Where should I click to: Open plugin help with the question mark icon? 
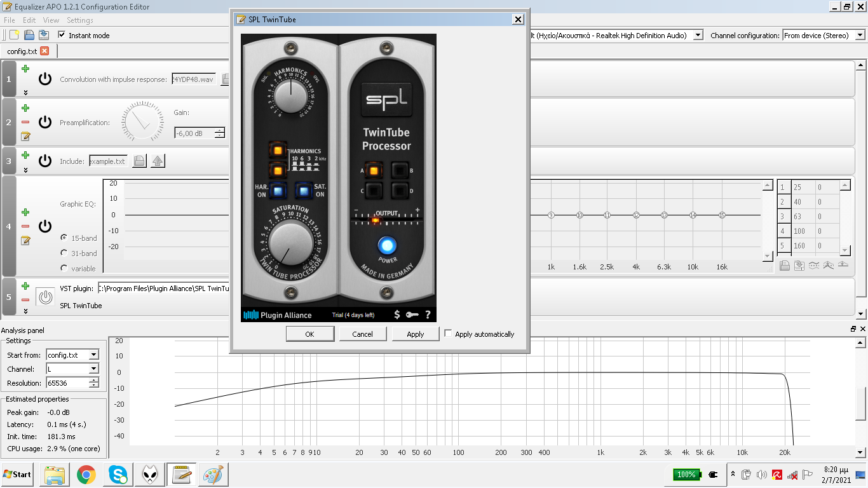click(x=428, y=315)
